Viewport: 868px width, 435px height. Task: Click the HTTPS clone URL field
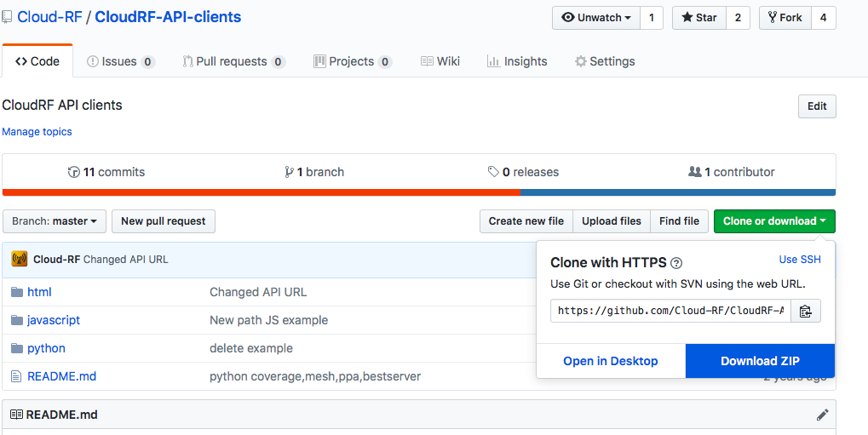coord(670,311)
